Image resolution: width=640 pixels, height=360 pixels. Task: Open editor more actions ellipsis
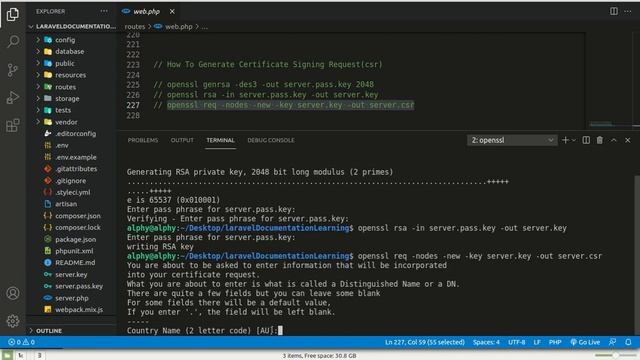click(628, 11)
